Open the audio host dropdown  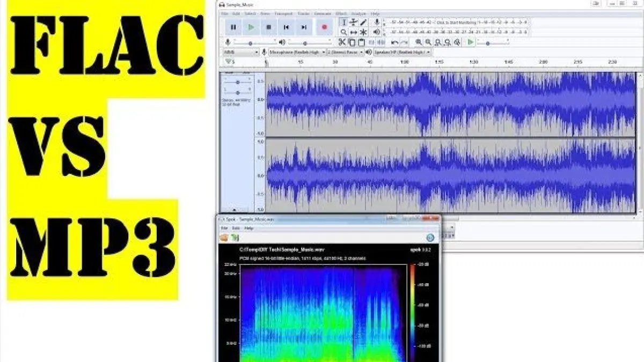coord(241,52)
